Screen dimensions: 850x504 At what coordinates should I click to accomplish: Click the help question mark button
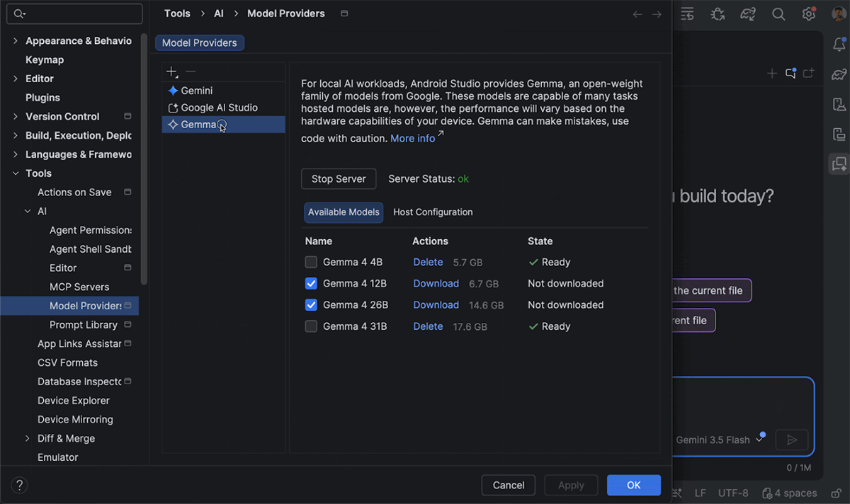click(20, 485)
